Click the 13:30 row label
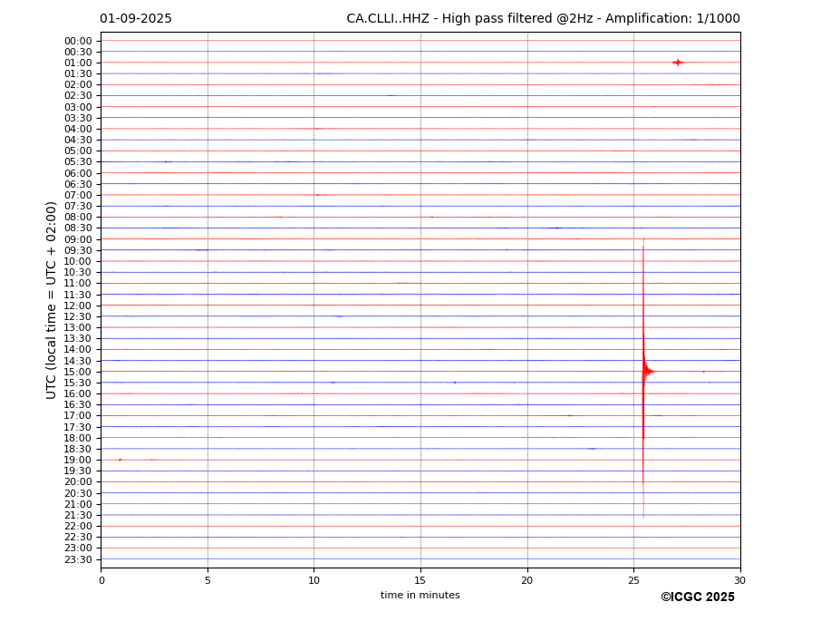The image size is (840, 631). [78, 339]
